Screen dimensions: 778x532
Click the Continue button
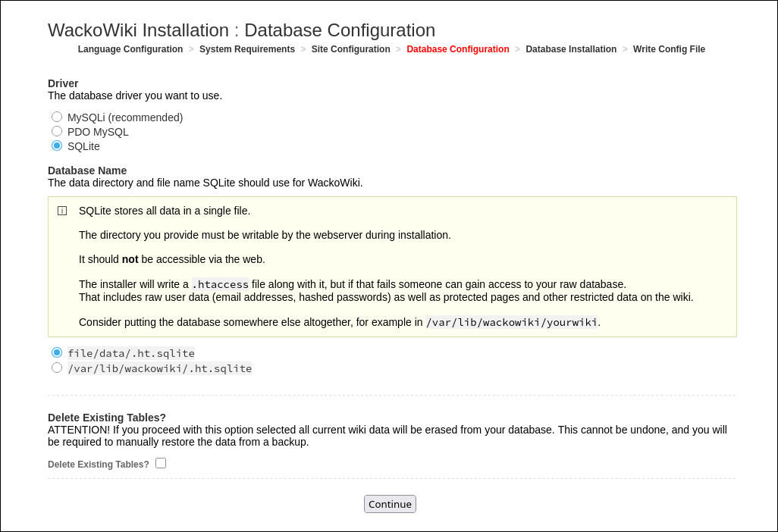coord(389,503)
